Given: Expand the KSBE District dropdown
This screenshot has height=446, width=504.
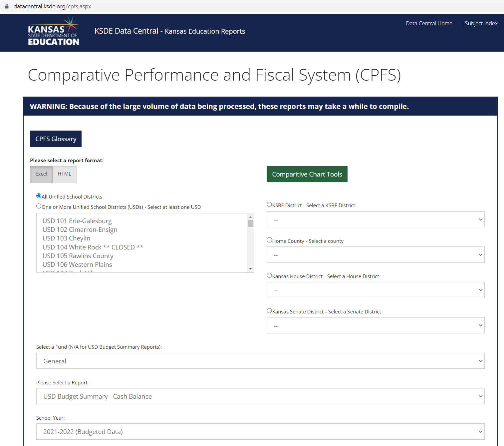Looking at the screenshot, I should [x=376, y=219].
